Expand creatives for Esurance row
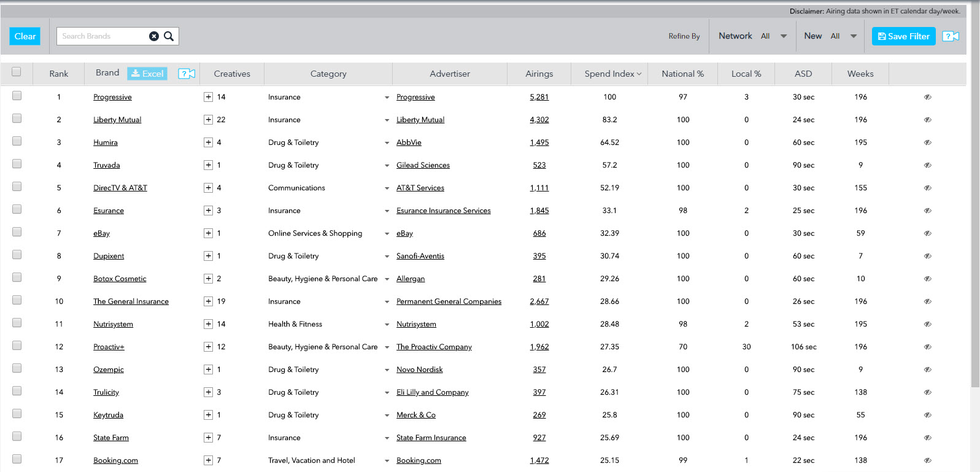Viewport: 980px width, 472px height. 209,211
